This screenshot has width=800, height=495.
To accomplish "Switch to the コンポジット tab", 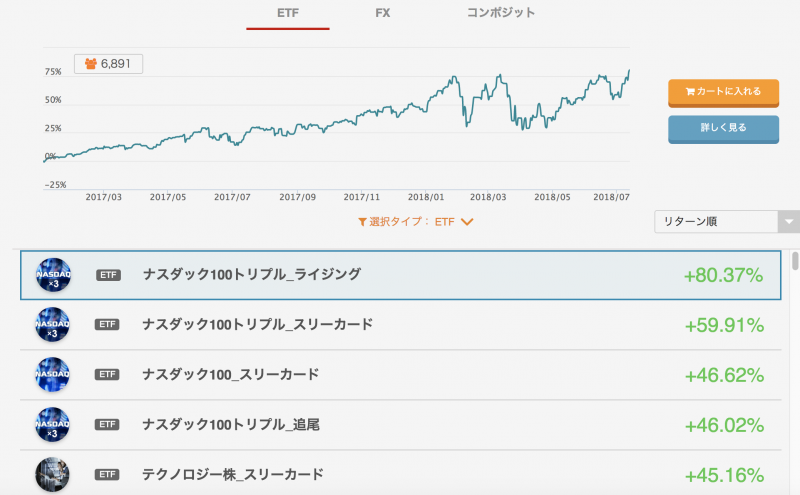I will coord(501,13).
